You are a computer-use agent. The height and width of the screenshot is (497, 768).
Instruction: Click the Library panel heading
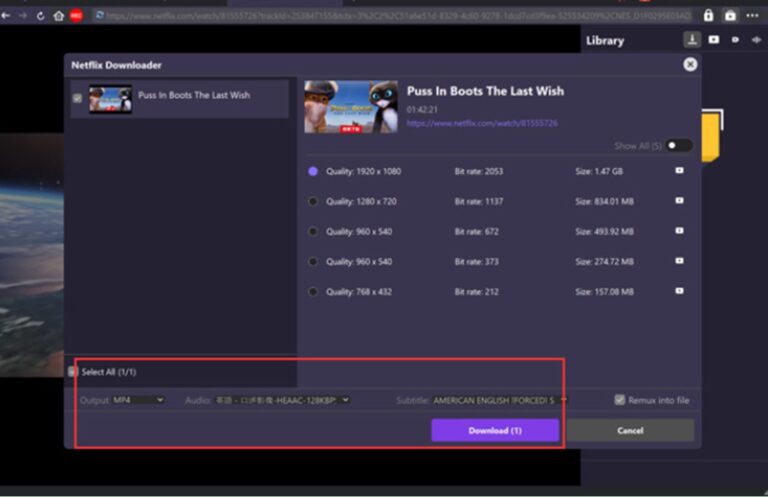605,41
